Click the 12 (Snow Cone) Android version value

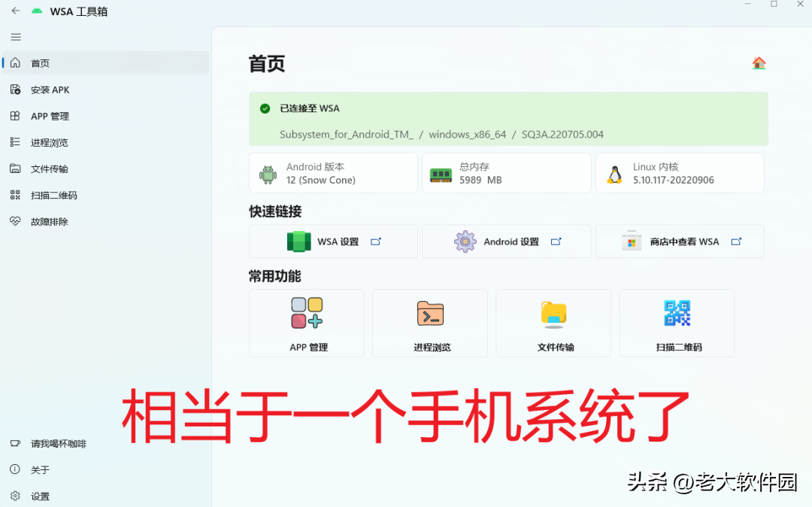(x=321, y=181)
